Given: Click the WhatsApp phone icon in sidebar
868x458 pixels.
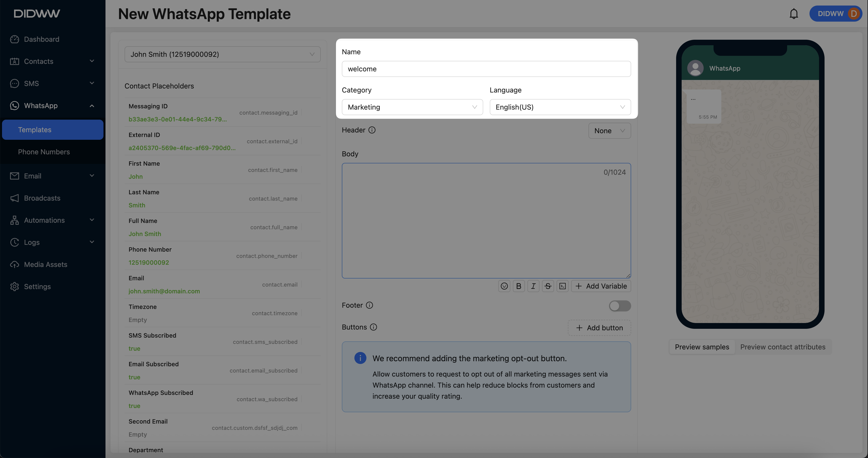Looking at the screenshot, I should [15, 106].
